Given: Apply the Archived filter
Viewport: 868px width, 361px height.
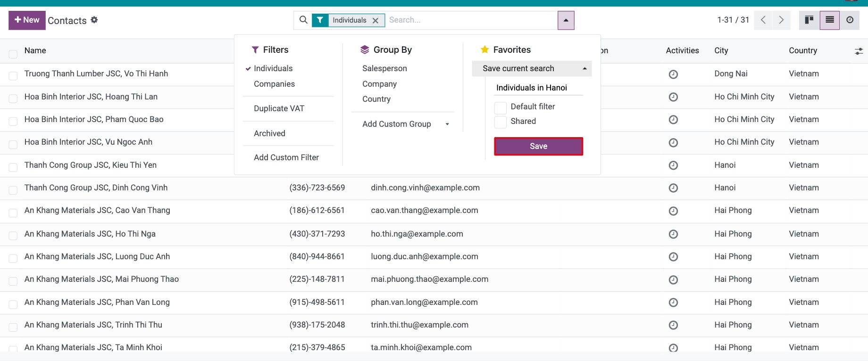Looking at the screenshot, I should [269, 133].
